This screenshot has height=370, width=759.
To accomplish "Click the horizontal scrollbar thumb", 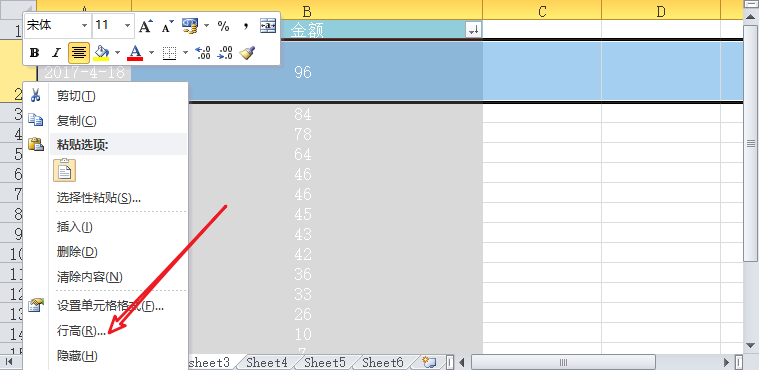I will tap(563, 362).
